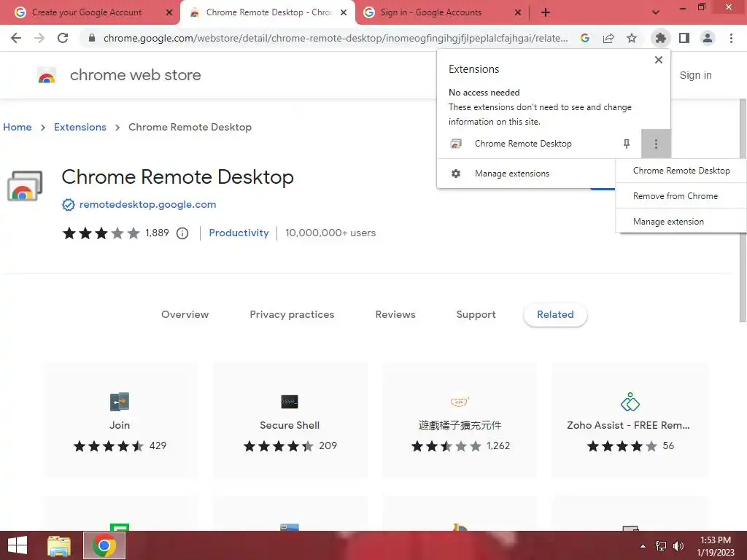This screenshot has width=747, height=560.
Task: Select Chrome Remote Desktop in context menu
Action: pyautogui.click(x=681, y=171)
